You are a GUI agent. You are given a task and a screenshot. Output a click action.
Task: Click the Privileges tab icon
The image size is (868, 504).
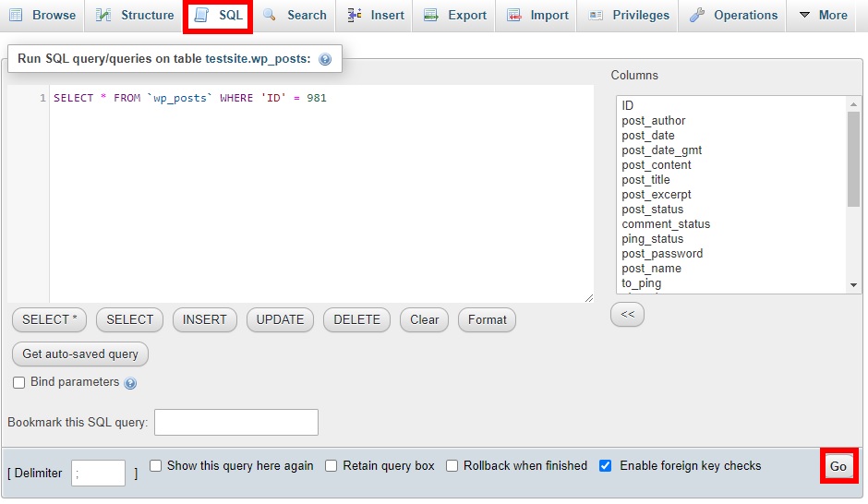(596, 15)
